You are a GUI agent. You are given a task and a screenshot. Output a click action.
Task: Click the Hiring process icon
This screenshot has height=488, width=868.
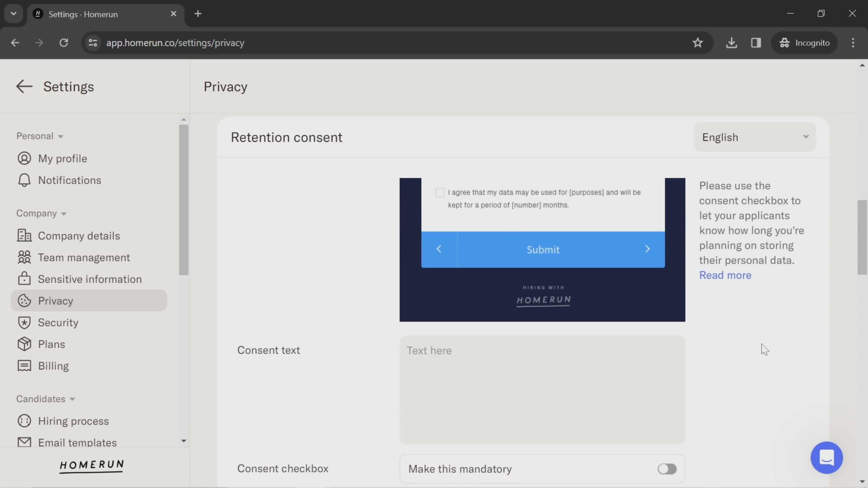click(24, 421)
